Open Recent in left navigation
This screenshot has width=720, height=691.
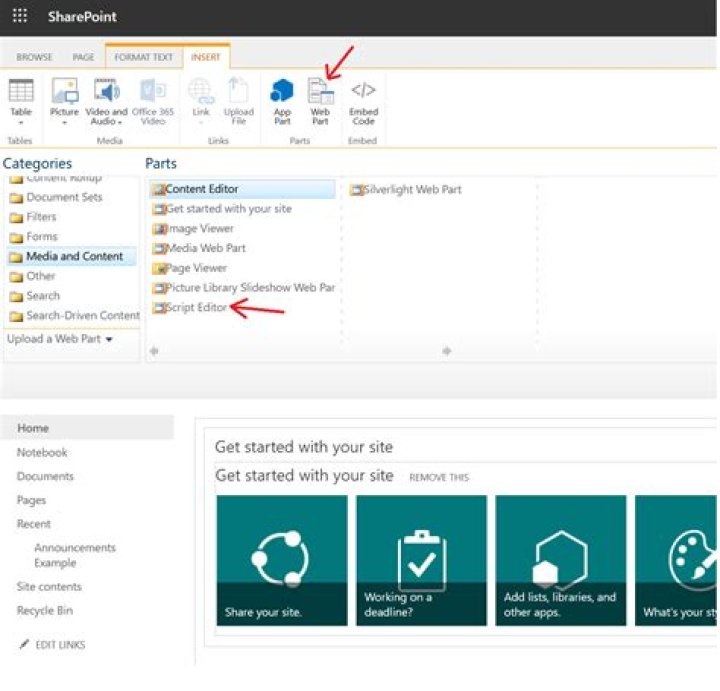point(34,524)
